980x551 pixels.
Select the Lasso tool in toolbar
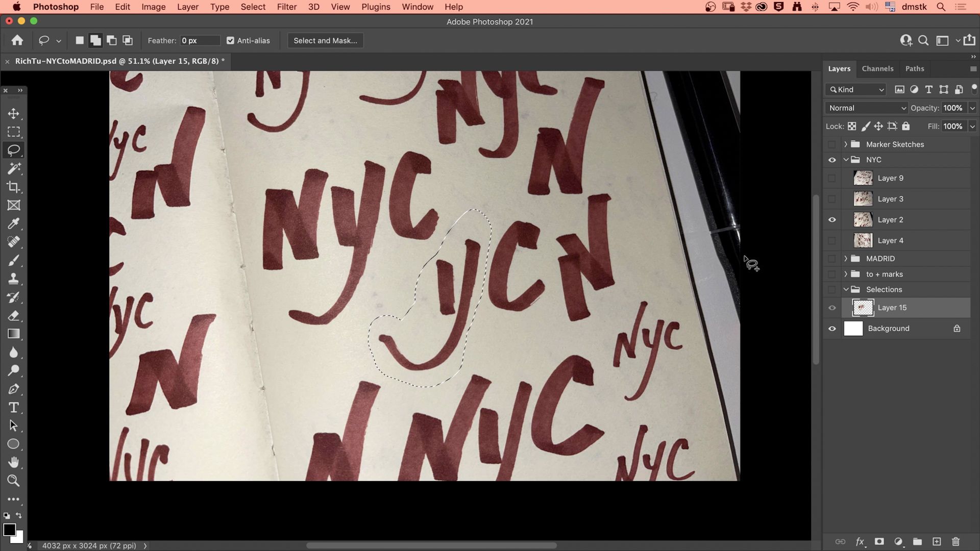14,150
